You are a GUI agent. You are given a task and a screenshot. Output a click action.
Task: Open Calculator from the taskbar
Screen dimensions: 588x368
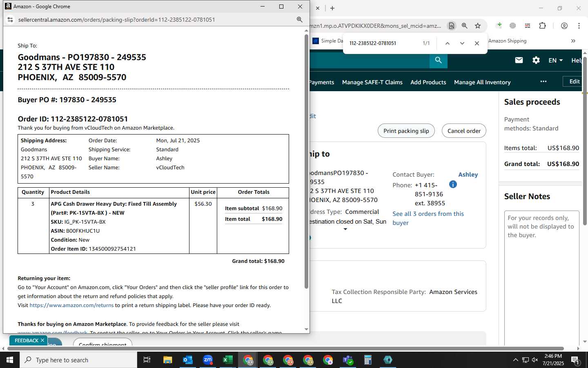click(368, 360)
